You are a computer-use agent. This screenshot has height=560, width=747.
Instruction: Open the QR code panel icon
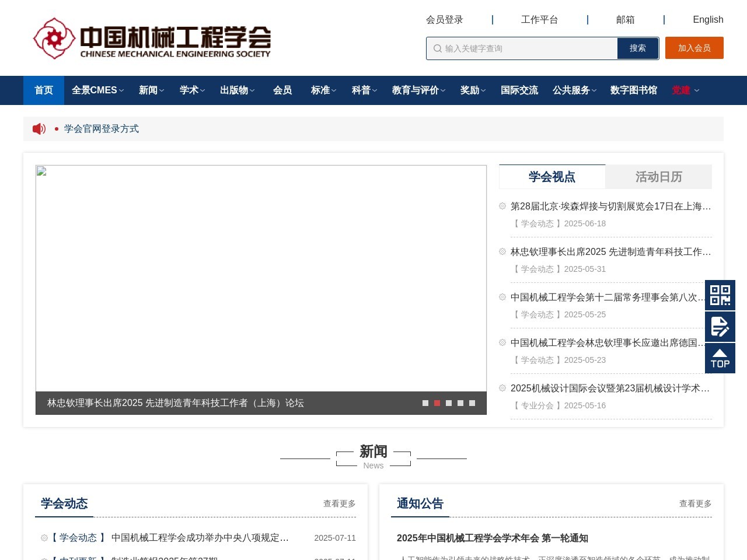coord(720,295)
